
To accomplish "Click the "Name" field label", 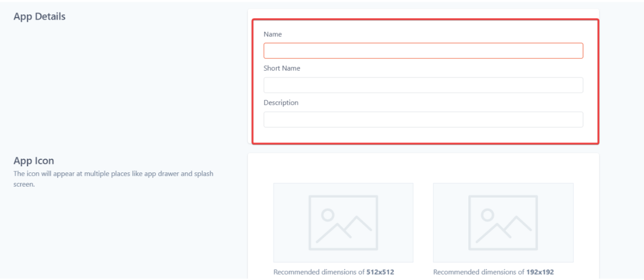I will 272,34.
